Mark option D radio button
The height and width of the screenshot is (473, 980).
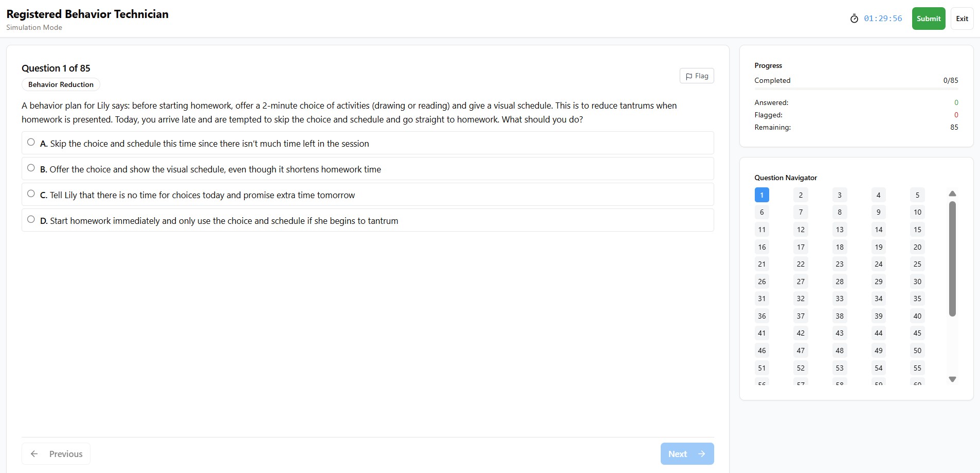[x=31, y=219]
